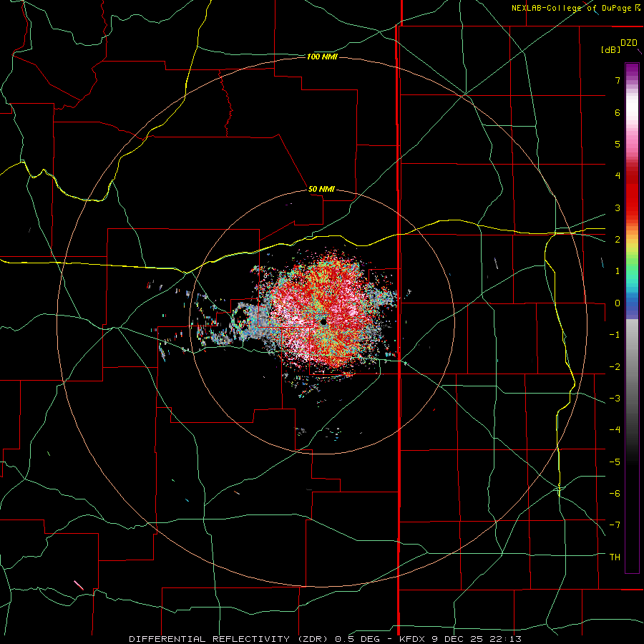Screen dimensions: 644x644
Task: Click the black radar site dot at center
Action: tap(323, 322)
